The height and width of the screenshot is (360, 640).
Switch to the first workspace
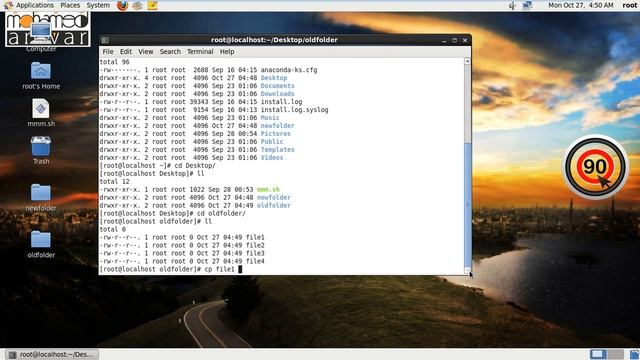tap(598, 354)
